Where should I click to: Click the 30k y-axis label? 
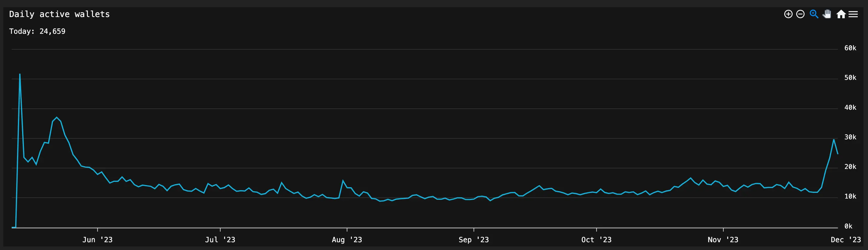coord(850,137)
